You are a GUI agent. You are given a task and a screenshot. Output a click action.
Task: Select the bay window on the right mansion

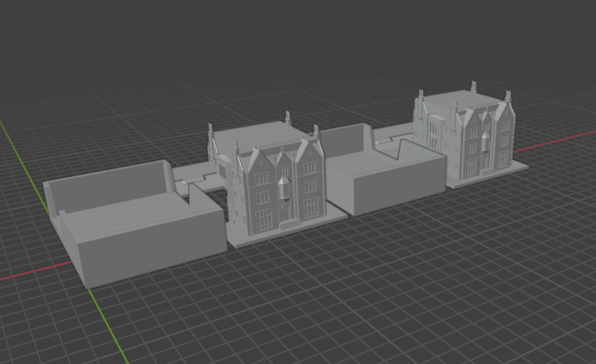486,142
